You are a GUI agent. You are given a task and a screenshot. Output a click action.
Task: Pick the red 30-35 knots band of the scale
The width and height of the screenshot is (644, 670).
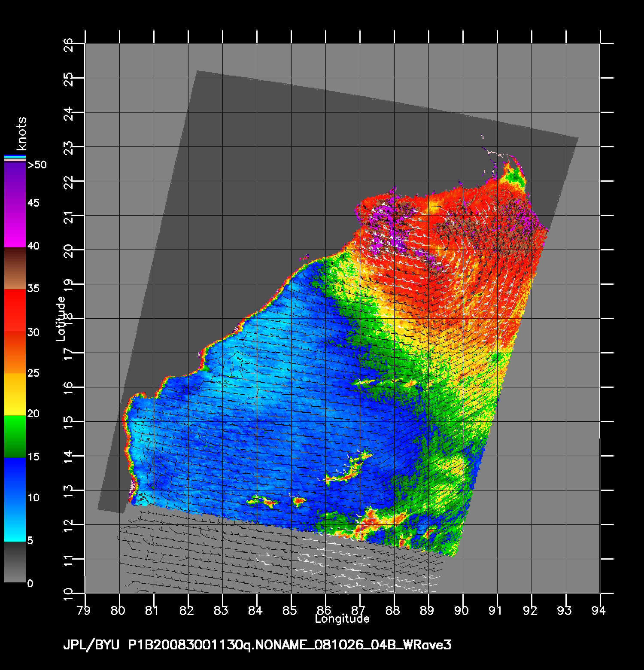click(15, 311)
